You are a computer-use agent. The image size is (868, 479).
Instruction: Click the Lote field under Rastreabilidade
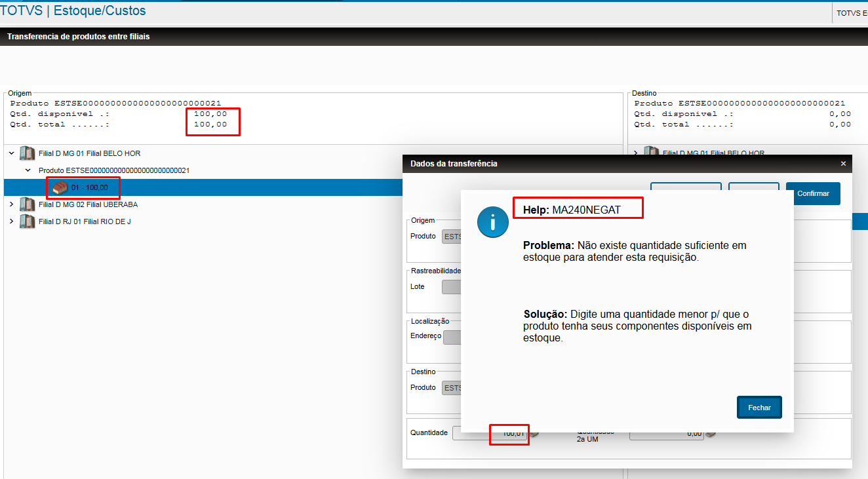452,287
